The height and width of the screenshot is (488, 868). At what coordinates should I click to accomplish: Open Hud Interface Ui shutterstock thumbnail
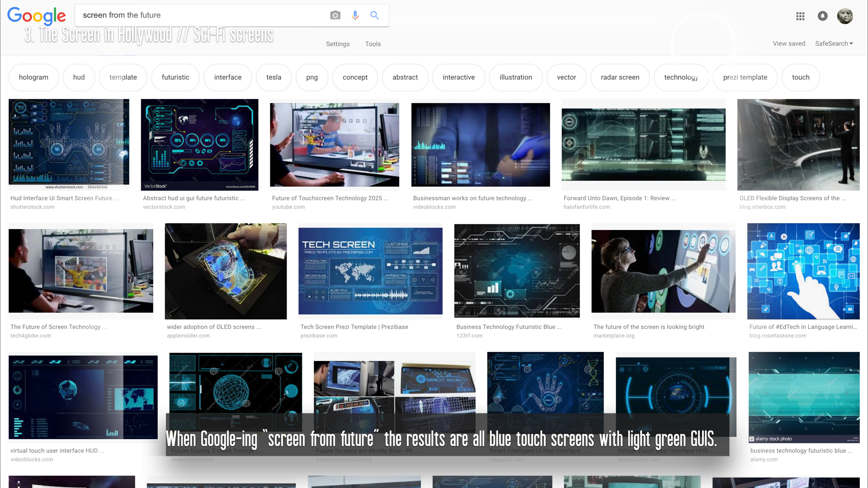[69, 145]
